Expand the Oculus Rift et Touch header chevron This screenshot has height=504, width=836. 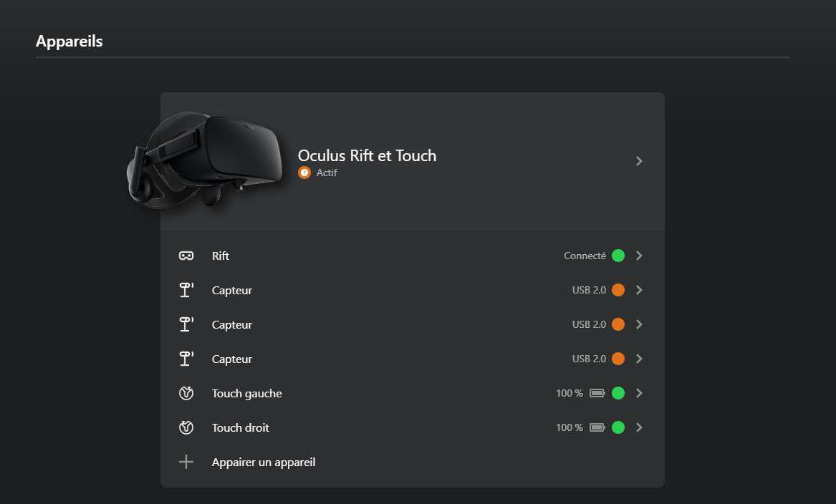point(639,161)
